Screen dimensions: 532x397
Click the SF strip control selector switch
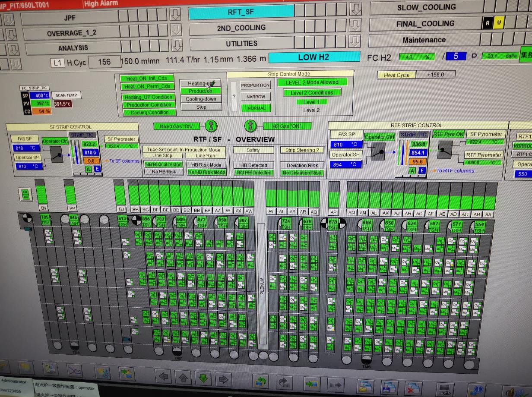click(56, 154)
